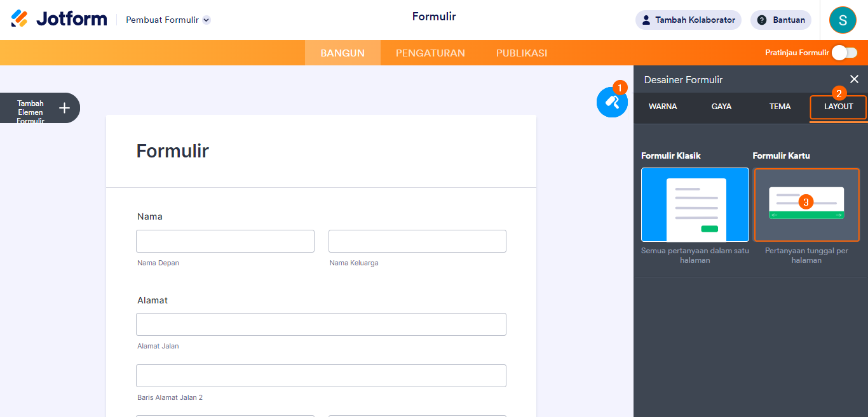Select the Nama field label
The height and width of the screenshot is (417, 868).
point(150,216)
